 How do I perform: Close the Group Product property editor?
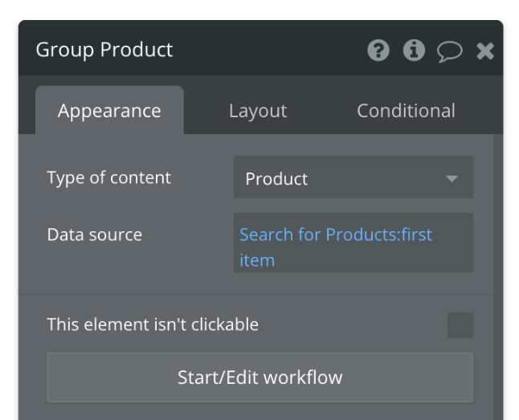485,51
